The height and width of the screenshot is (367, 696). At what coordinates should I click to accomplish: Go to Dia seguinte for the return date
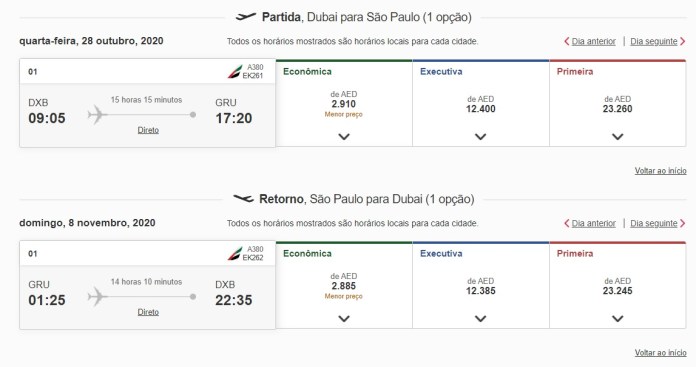coord(654,223)
